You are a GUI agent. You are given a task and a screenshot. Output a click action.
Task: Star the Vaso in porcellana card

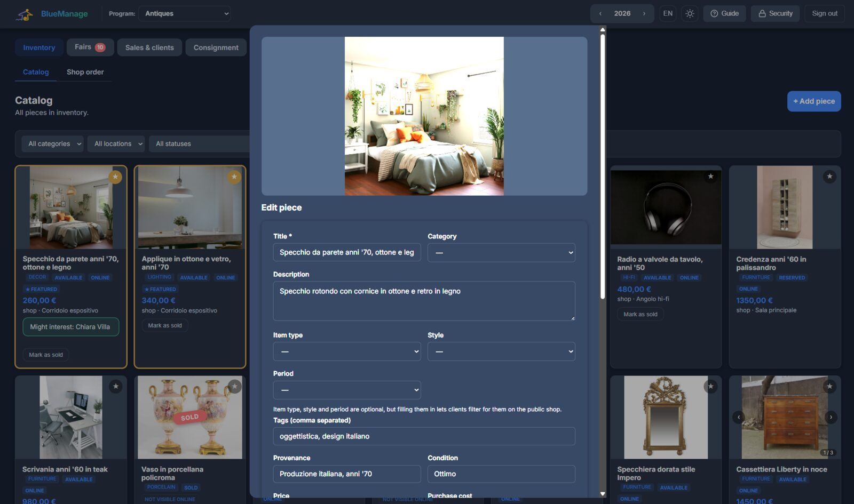(234, 386)
